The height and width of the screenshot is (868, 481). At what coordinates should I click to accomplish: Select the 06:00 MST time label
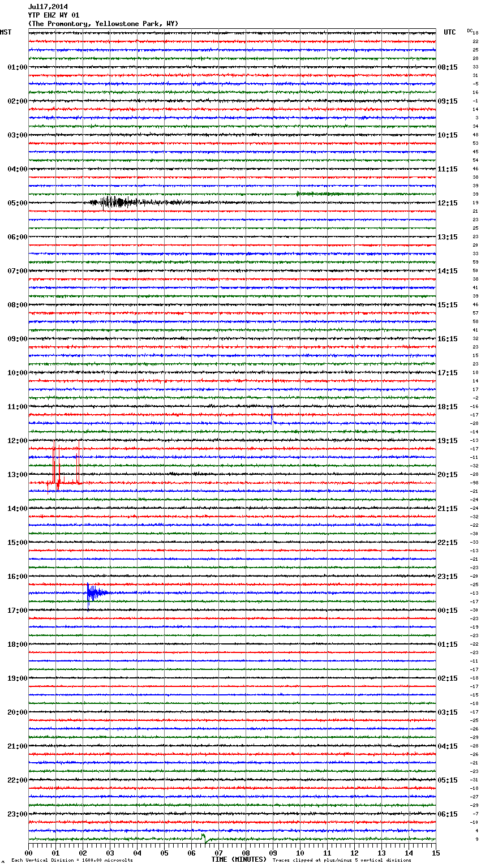click(17, 237)
